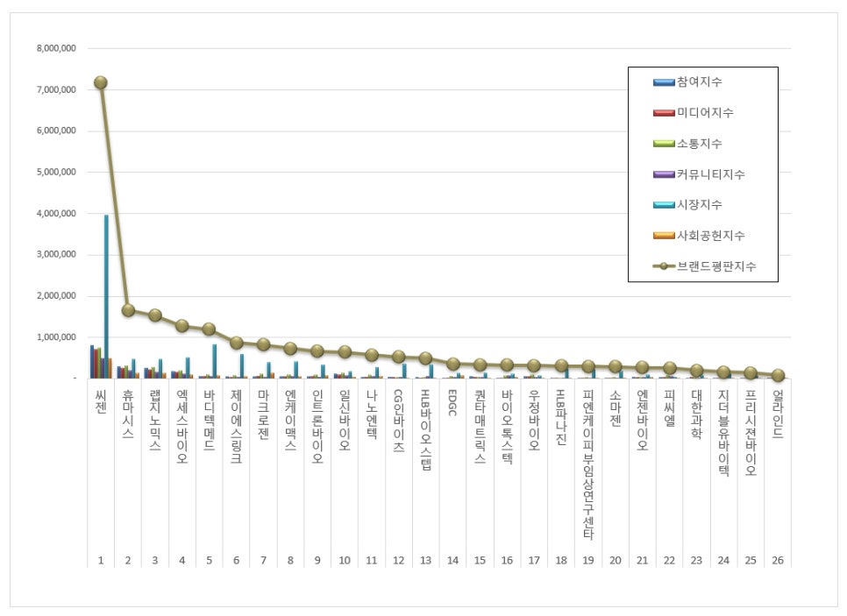Click the 제이에스링크 category label
847x616 pixels.
pyautogui.click(x=236, y=427)
